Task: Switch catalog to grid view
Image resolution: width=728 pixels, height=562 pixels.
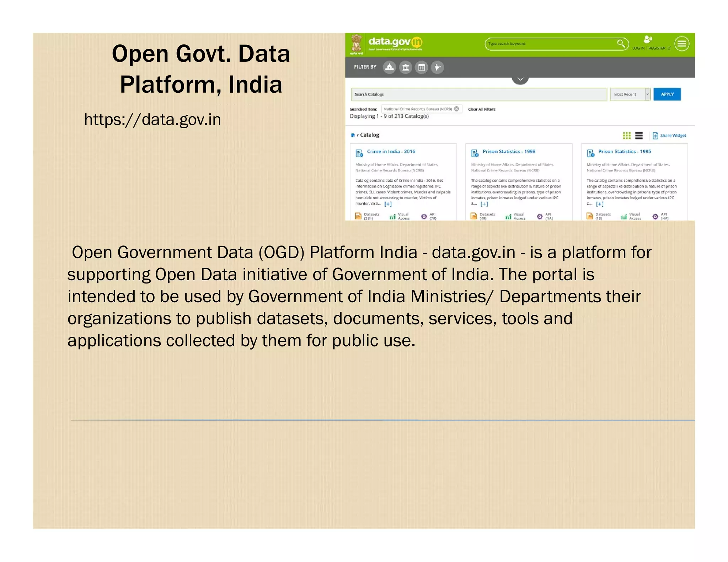Action: point(627,135)
